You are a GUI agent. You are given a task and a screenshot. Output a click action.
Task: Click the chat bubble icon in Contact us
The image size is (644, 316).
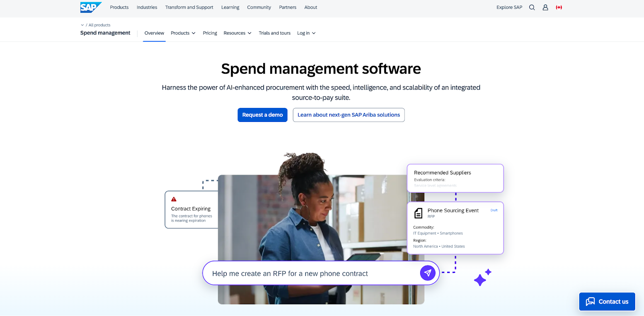tap(590, 302)
